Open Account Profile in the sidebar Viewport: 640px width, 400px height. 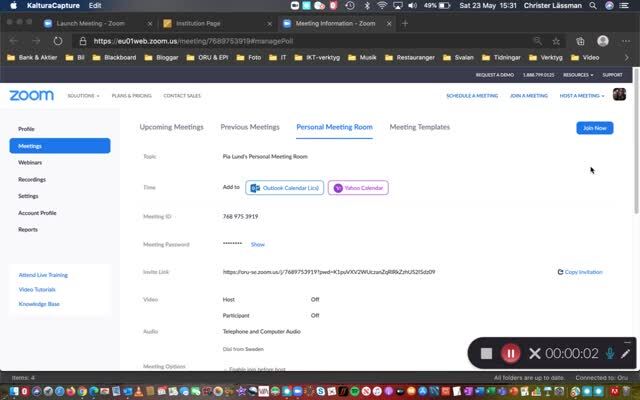[x=37, y=213]
